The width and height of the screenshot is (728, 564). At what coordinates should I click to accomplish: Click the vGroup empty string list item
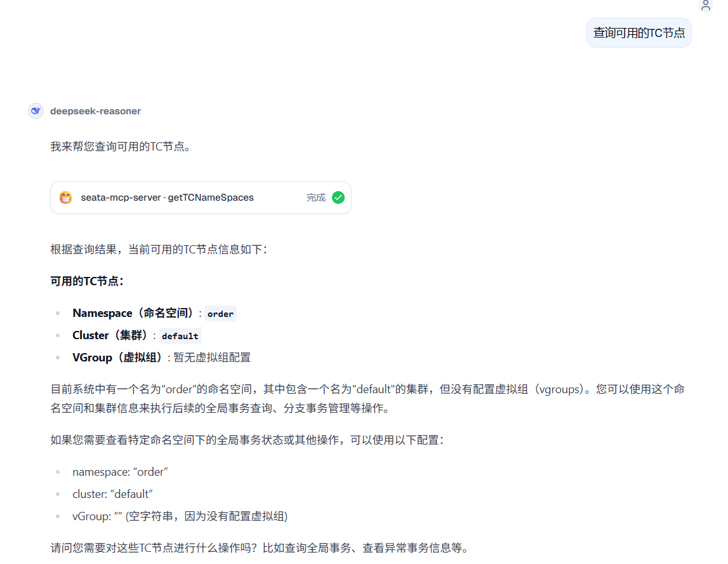[x=180, y=516]
